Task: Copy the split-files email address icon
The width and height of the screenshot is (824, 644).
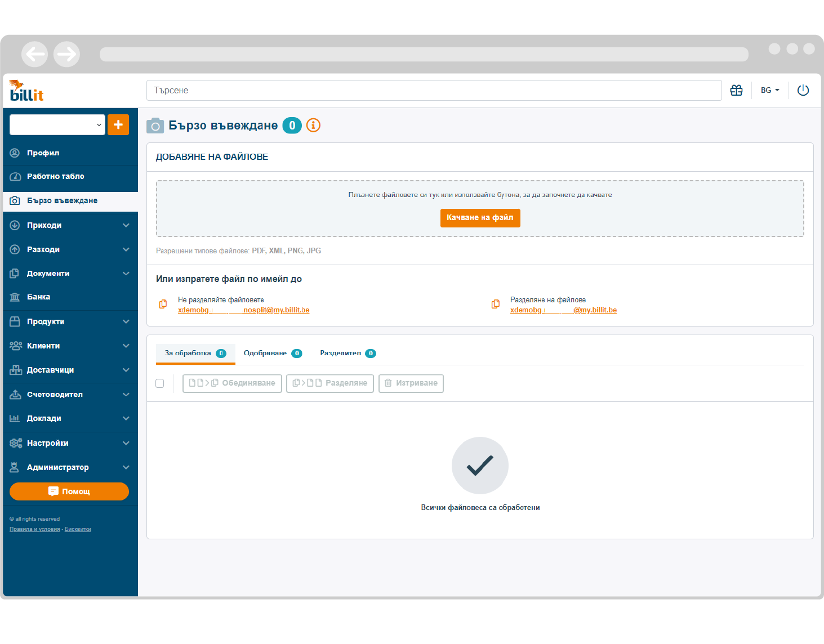Action: coord(496,304)
